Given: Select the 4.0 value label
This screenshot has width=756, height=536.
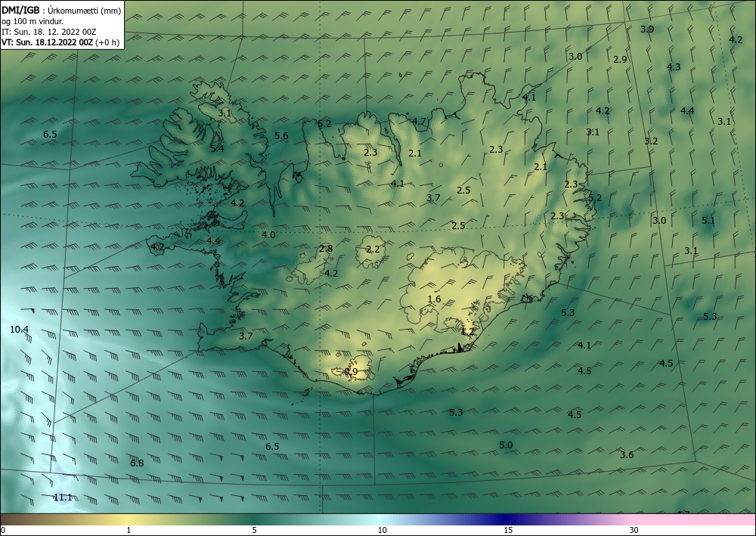Looking at the screenshot, I should pyautogui.click(x=268, y=235).
